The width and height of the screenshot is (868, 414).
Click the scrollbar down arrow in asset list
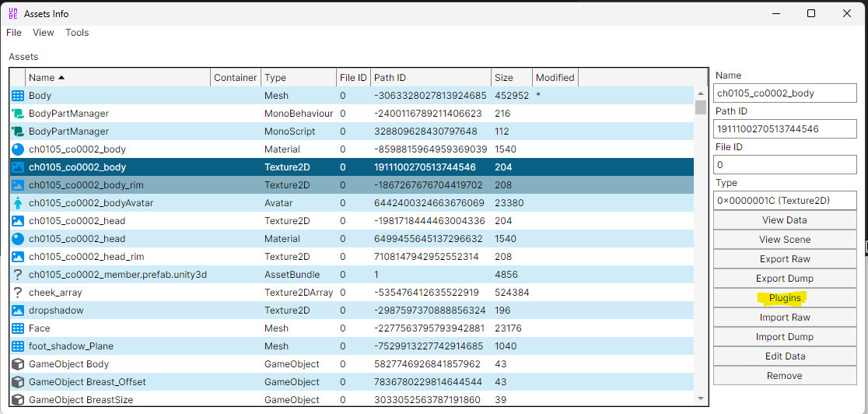[701, 398]
